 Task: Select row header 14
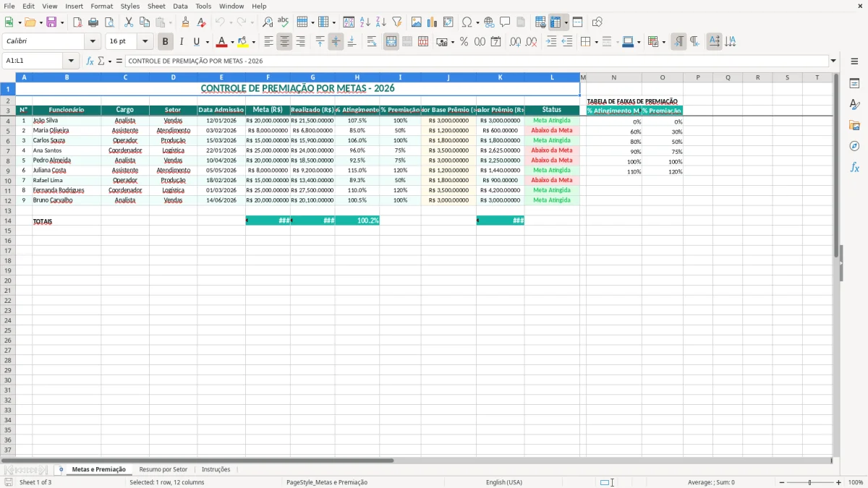7,221
